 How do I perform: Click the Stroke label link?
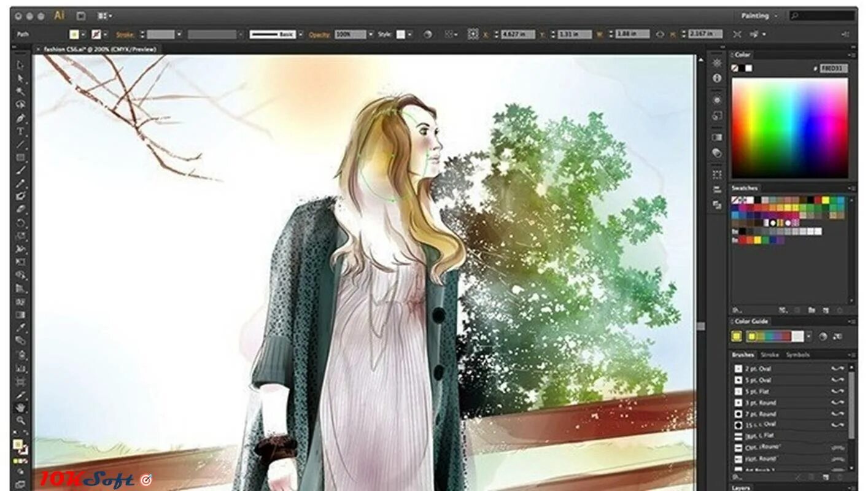point(125,34)
